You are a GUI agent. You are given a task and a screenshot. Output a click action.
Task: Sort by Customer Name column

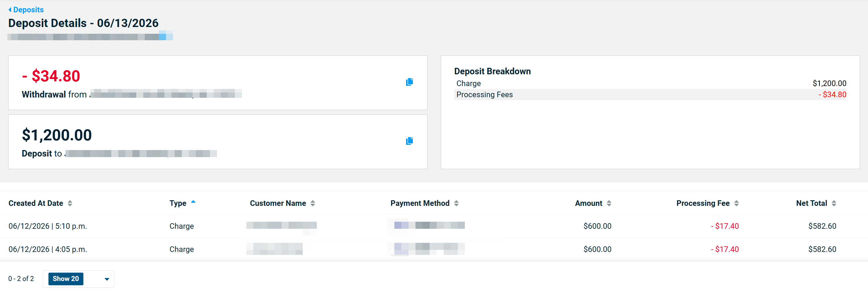point(313,203)
